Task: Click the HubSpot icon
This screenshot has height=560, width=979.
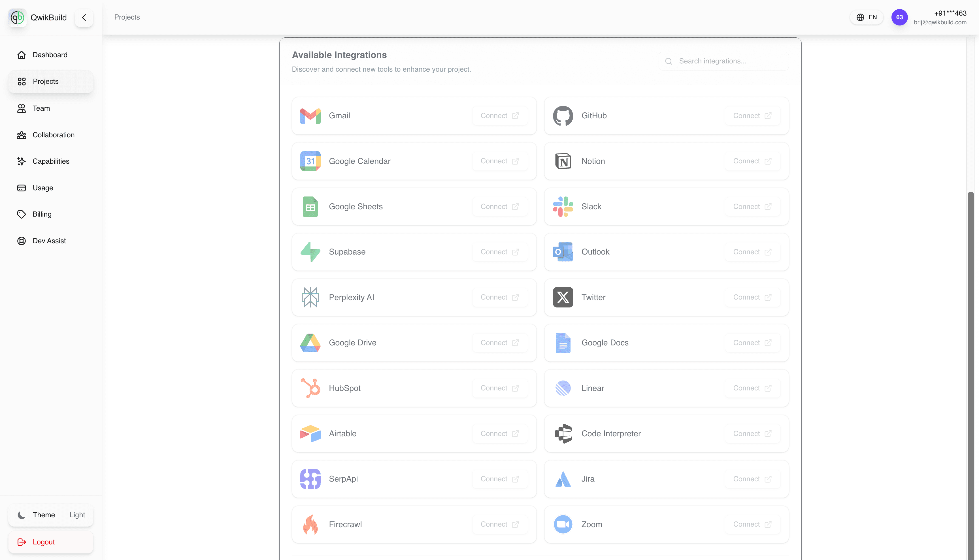Action: pos(310,388)
